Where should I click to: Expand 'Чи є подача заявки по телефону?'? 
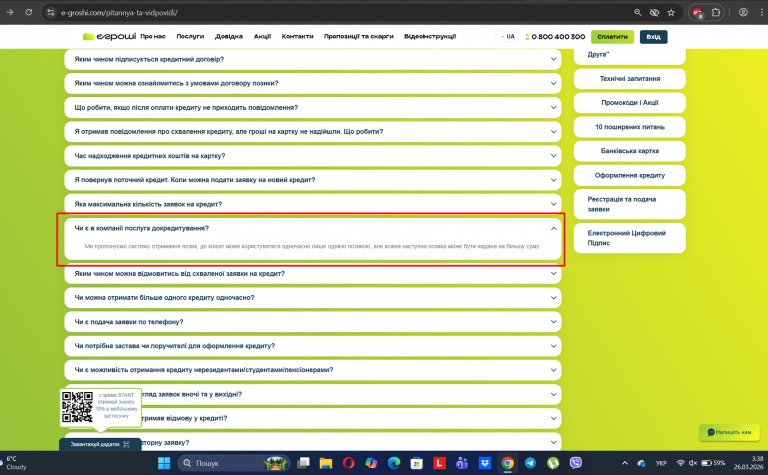(x=312, y=322)
